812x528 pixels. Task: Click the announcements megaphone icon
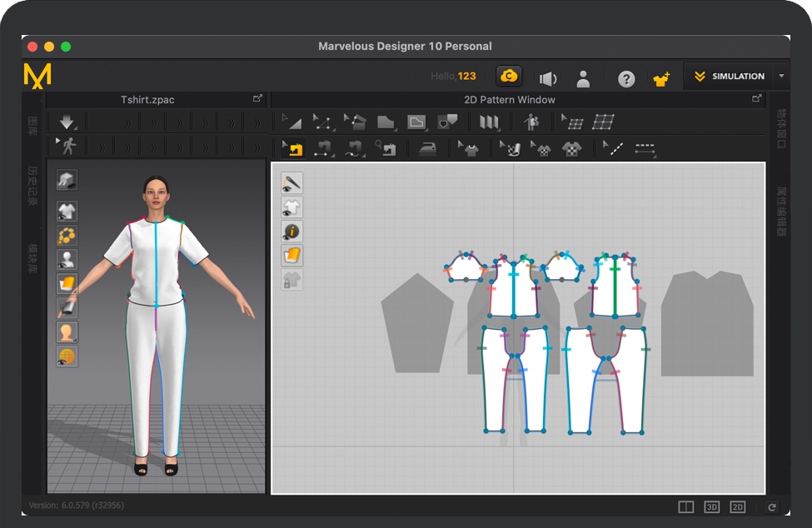pyautogui.click(x=547, y=78)
